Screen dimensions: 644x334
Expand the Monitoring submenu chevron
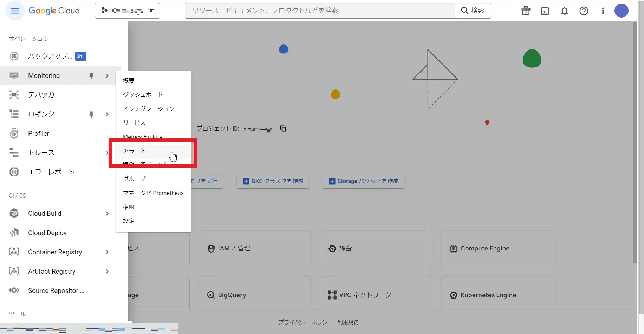click(107, 75)
